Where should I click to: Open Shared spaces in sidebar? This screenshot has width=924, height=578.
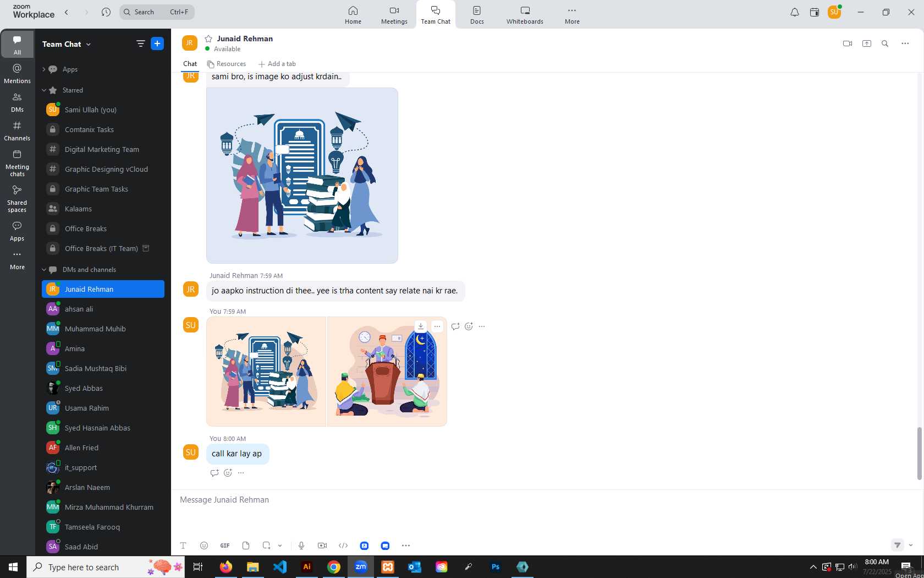[17, 199]
